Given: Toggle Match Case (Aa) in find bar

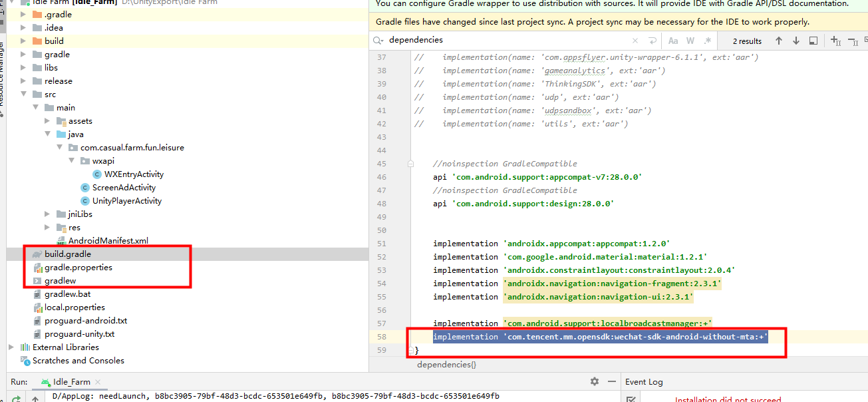Looking at the screenshot, I should 673,41.
